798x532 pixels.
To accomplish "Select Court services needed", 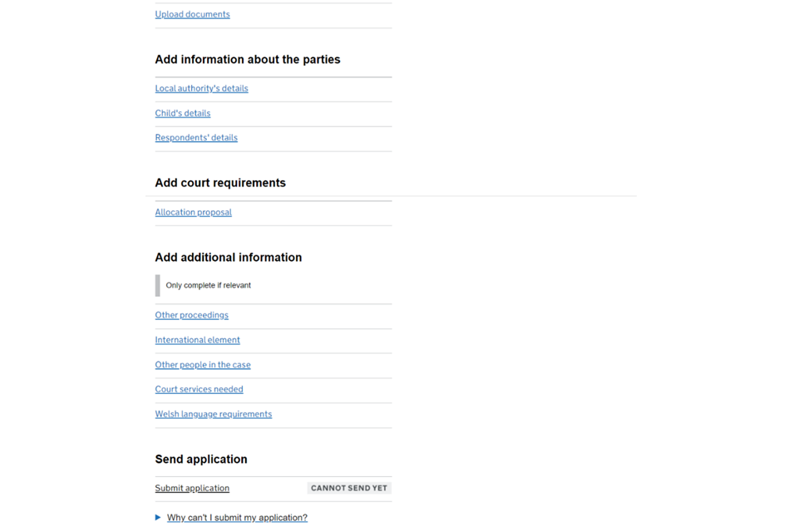I will point(199,389).
